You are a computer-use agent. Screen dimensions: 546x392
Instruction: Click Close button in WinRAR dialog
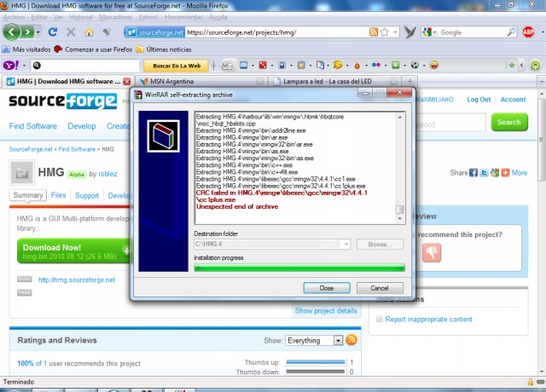[327, 288]
